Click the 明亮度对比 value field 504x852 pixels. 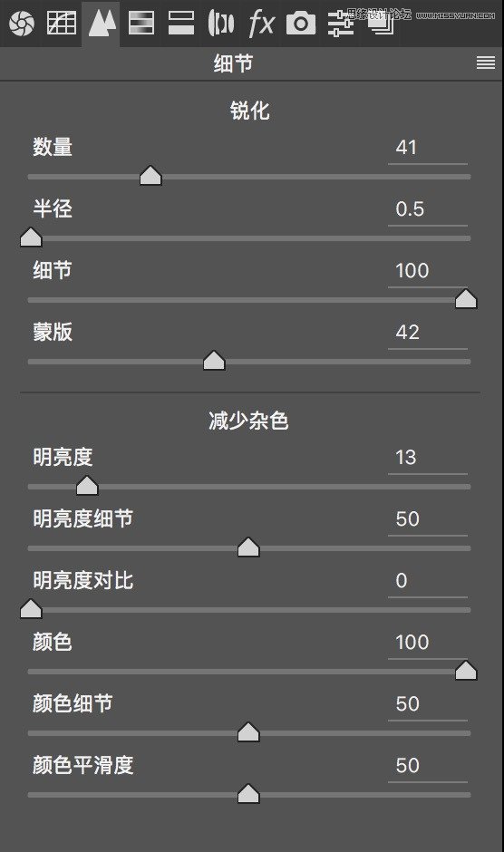click(427, 582)
